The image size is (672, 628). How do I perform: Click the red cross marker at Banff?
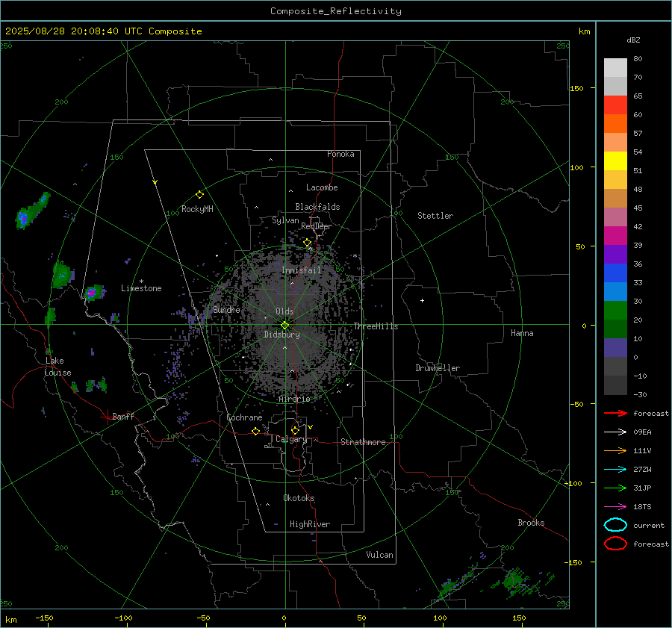point(107,417)
